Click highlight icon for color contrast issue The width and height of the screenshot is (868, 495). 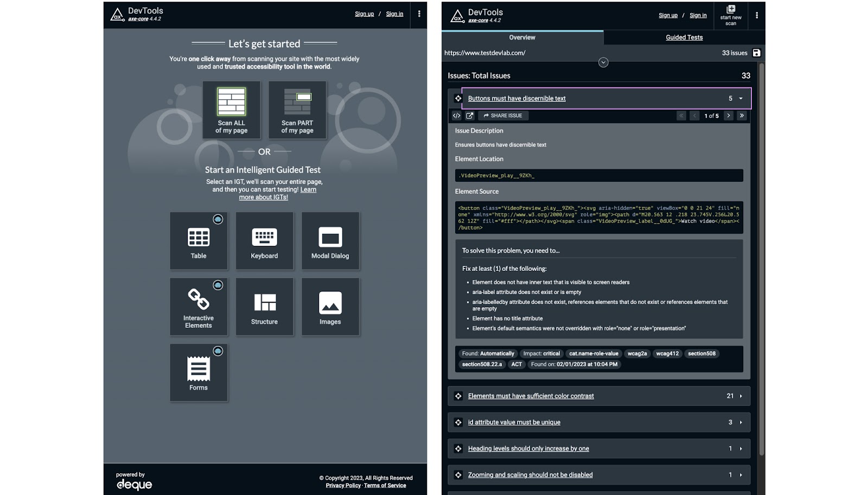(458, 396)
